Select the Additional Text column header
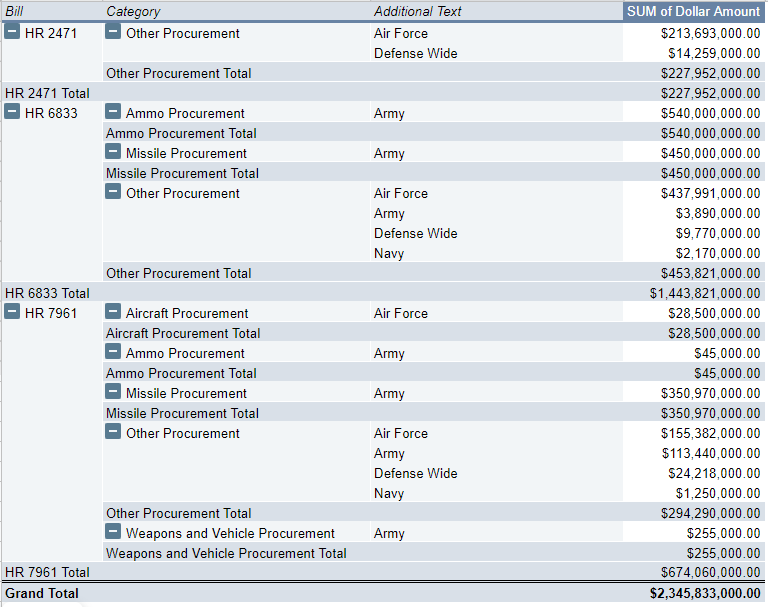Viewport: 768px width, 607px height. coord(497,11)
